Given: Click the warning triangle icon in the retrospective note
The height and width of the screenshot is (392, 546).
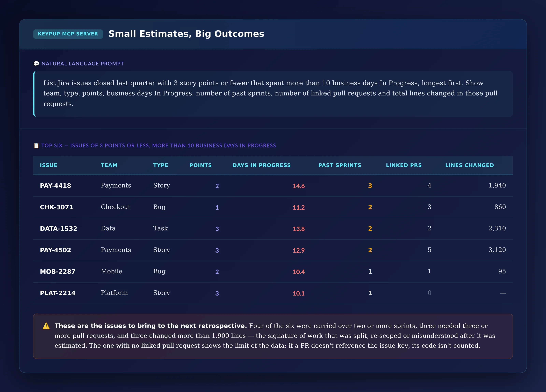Looking at the screenshot, I should [46, 326].
